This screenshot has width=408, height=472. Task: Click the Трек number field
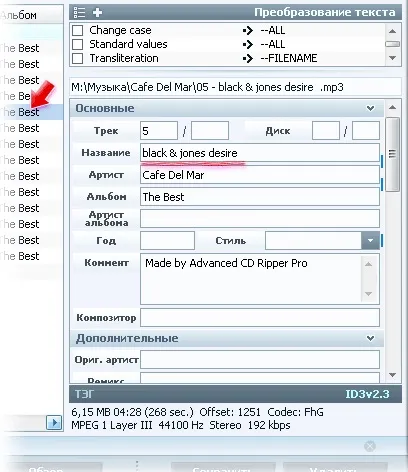click(159, 131)
